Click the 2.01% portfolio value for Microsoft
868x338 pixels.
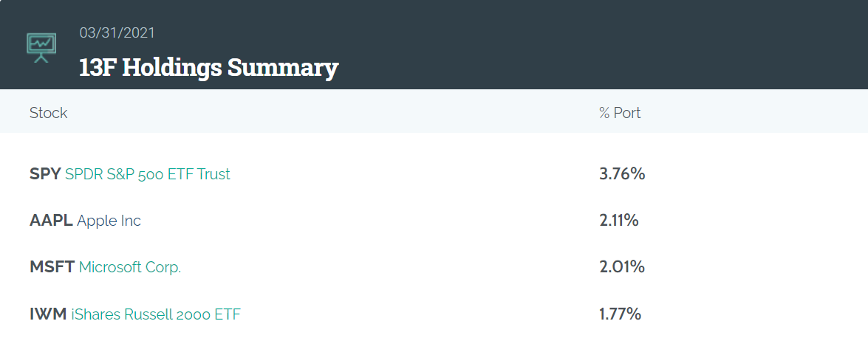pyautogui.click(x=622, y=267)
